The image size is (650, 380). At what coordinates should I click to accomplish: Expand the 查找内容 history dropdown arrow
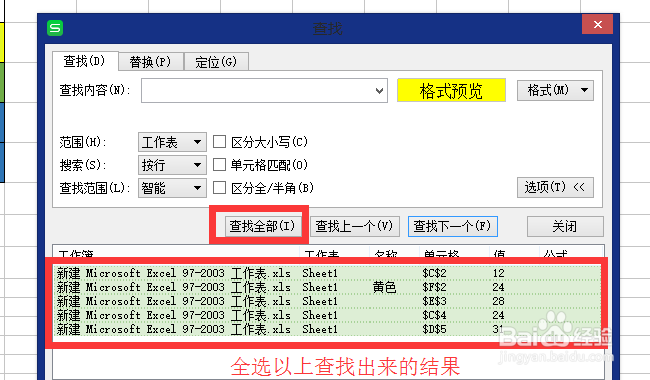point(379,90)
